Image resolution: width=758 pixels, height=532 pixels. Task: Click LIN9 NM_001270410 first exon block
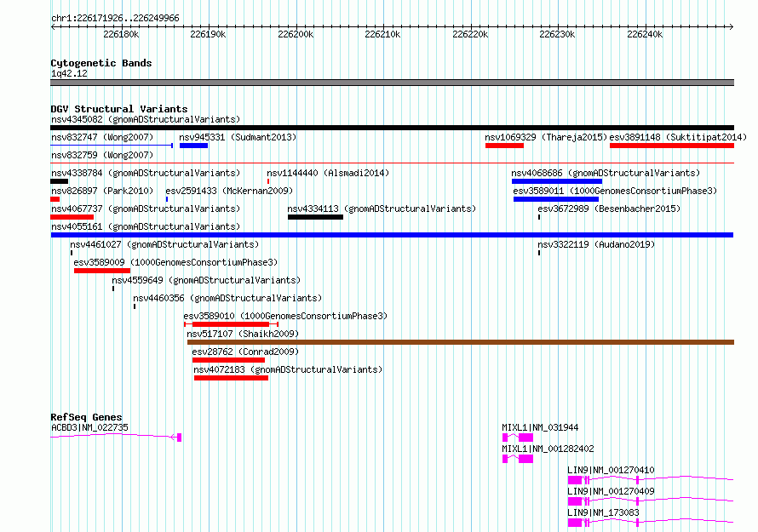click(575, 480)
